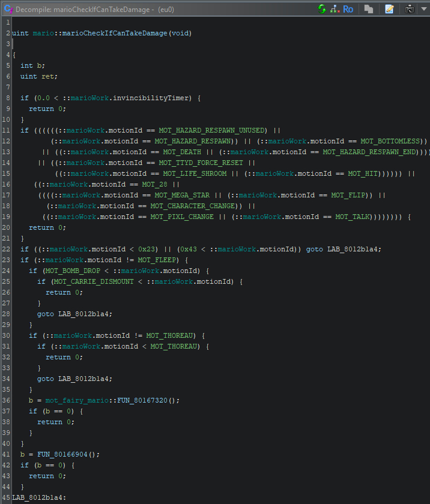Click the notepad-and-pencil edit icon
The image size is (430, 504).
point(389,9)
